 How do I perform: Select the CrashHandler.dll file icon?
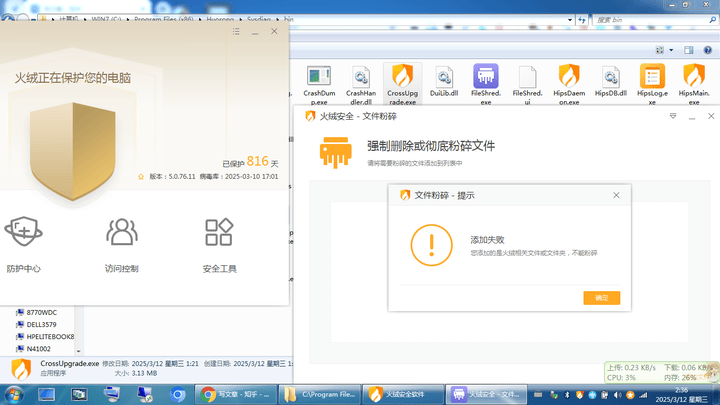[361, 76]
